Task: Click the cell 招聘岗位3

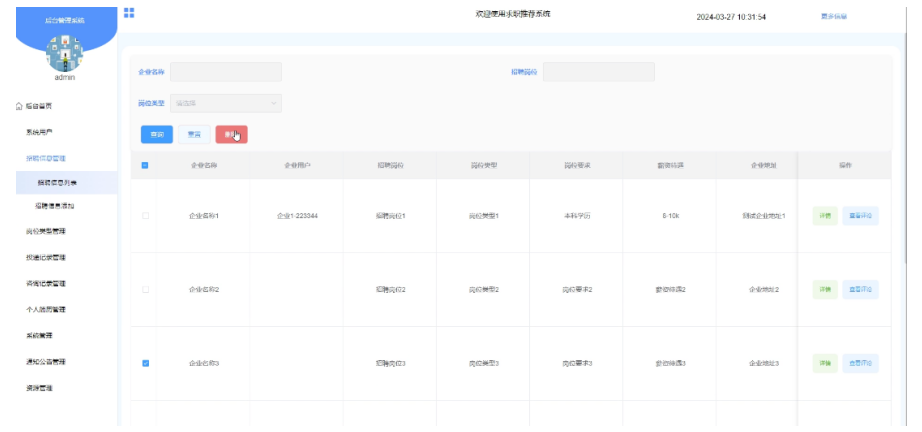Action: point(390,364)
